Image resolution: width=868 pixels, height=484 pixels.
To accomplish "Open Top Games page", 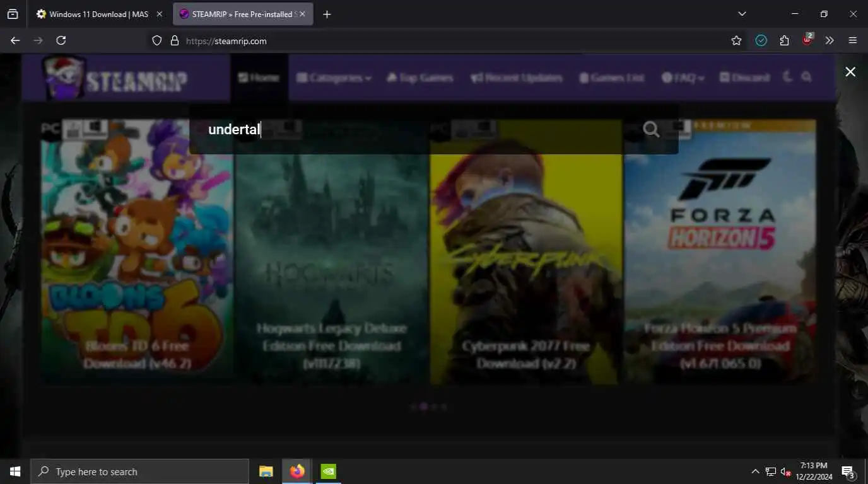I will pyautogui.click(x=419, y=78).
